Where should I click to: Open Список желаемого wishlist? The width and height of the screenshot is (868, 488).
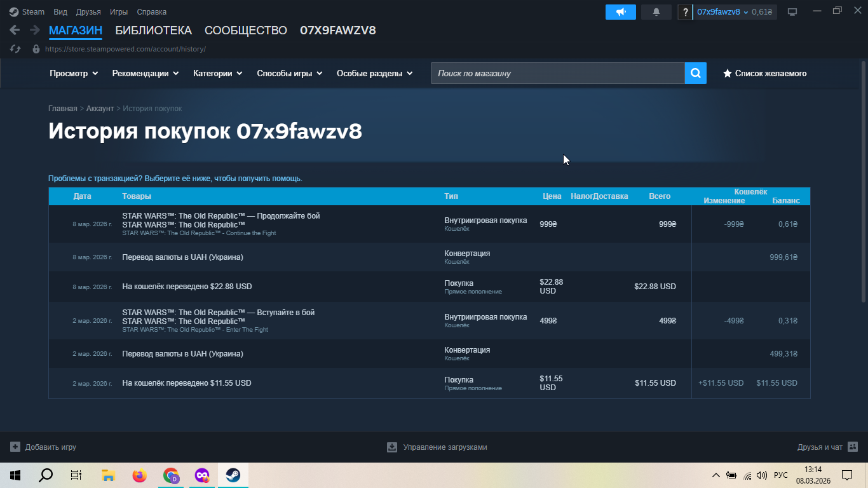[x=765, y=73]
